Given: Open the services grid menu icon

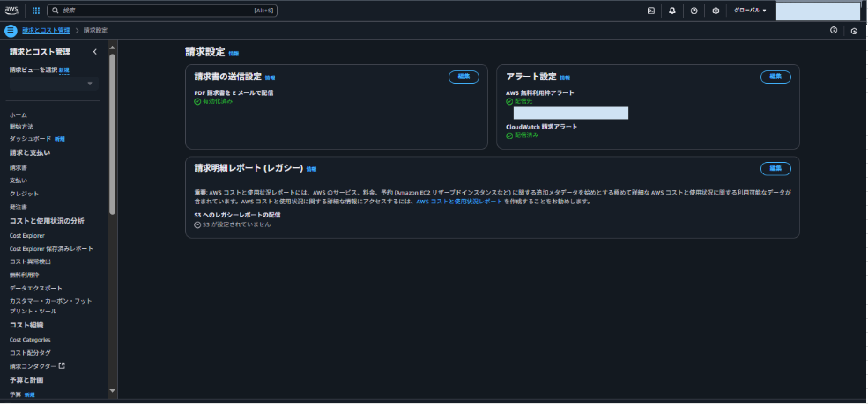Looking at the screenshot, I should point(36,11).
